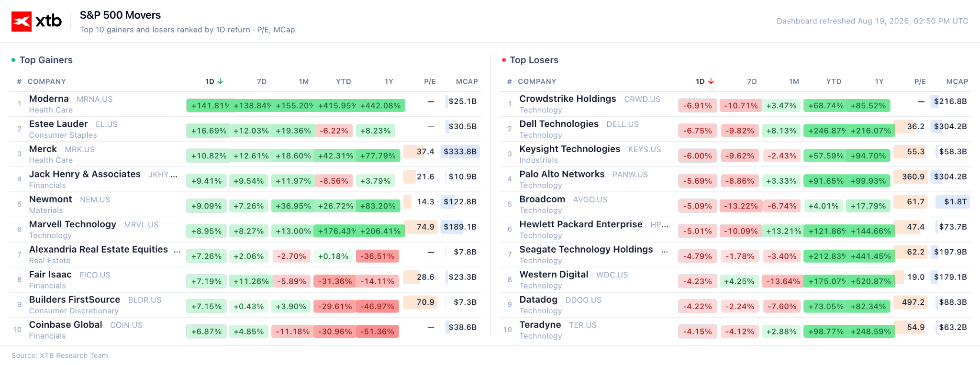Click Merck $333.8B market cap cell

coord(460,152)
